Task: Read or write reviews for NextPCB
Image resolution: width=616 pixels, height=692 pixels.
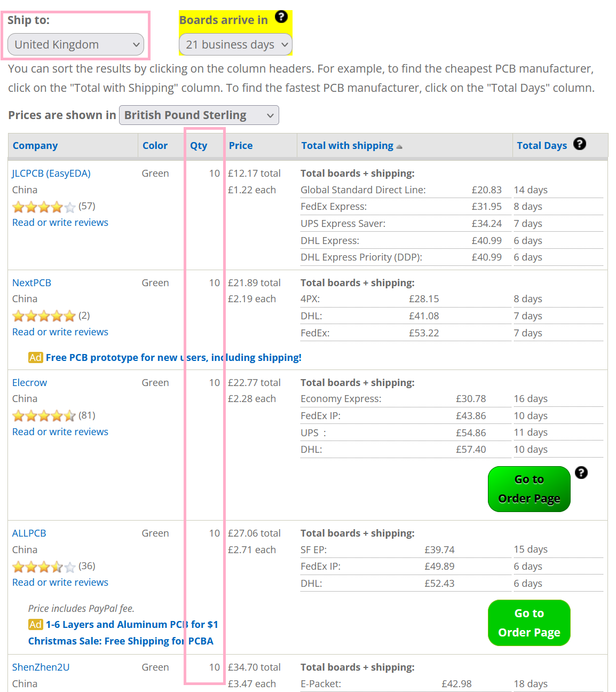Action: click(x=60, y=332)
